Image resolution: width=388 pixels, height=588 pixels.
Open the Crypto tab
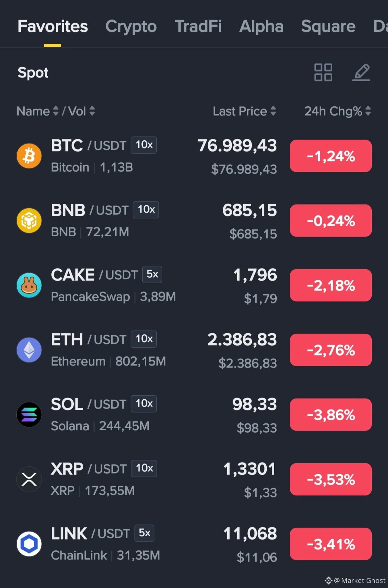(x=131, y=26)
